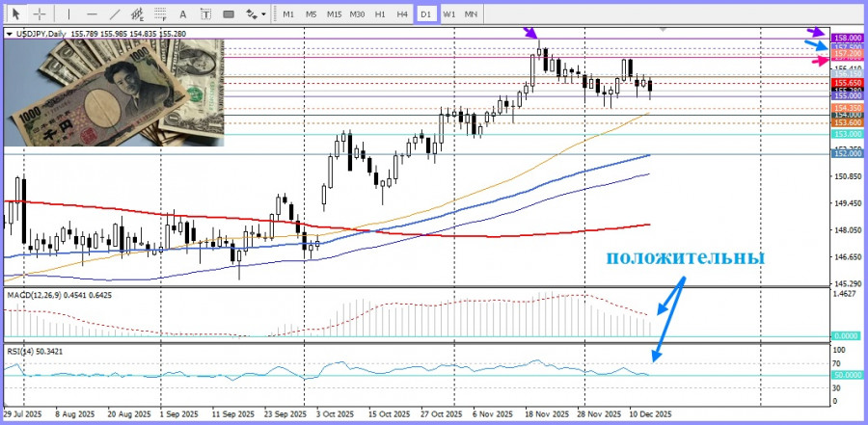This screenshot has width=868, height=425.
Task: Enable the W1 weekly timeframe
Action: click(x=449, y=13)
